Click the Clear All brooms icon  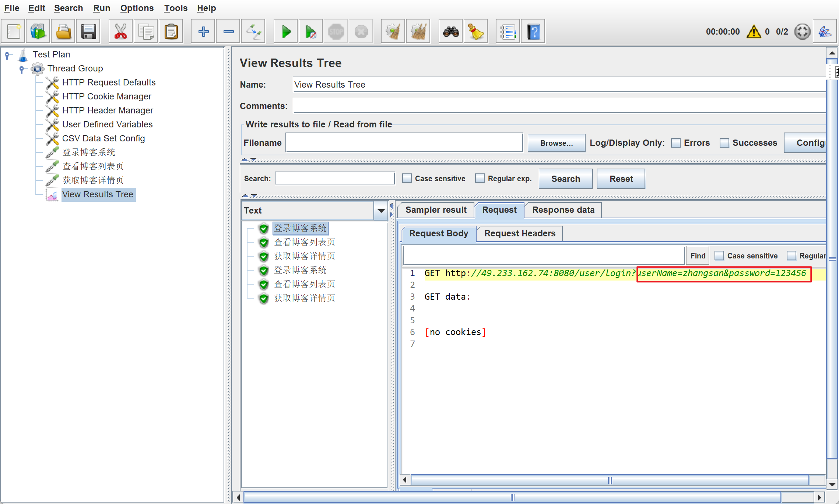click(418, 32)
